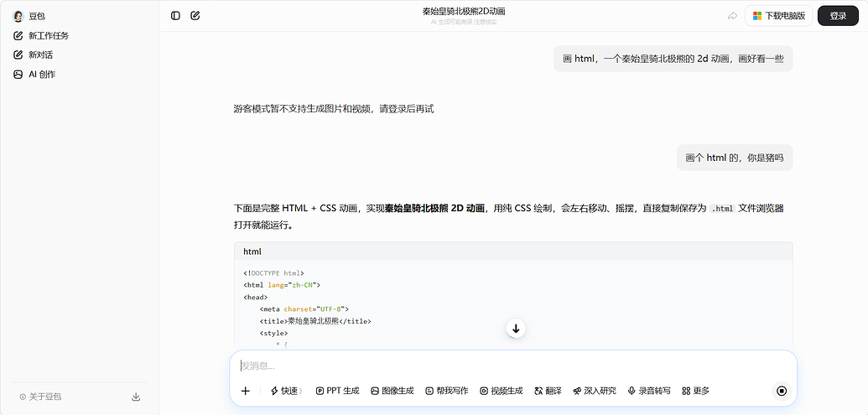The image size is (868, 415).
Task: Select 翻译 tool
Action: (548, 391)
